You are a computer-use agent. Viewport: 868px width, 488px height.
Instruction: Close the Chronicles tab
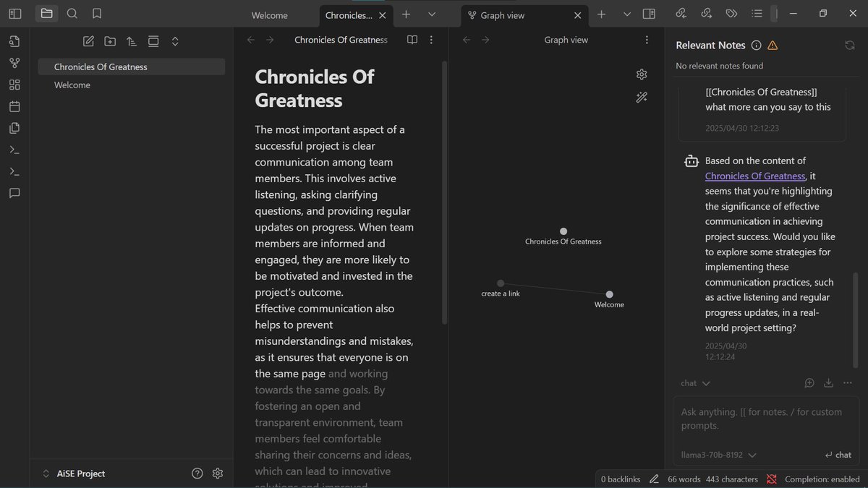click(382, 15)
